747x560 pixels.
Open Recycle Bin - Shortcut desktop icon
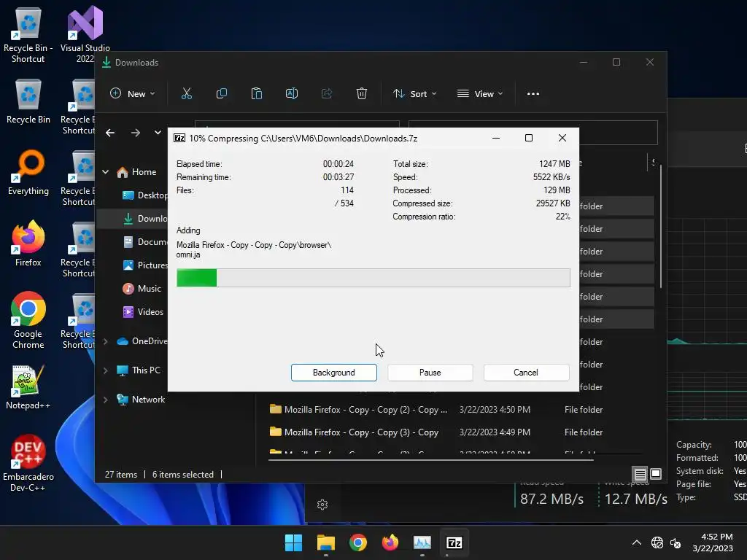tap(28, 36)
